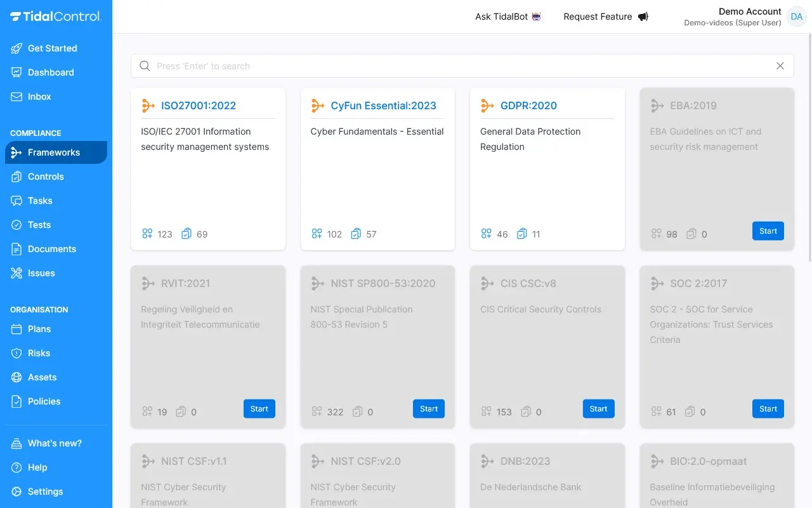
Task: Click CyFun Essential framework icon
Action: coord(318,106)
